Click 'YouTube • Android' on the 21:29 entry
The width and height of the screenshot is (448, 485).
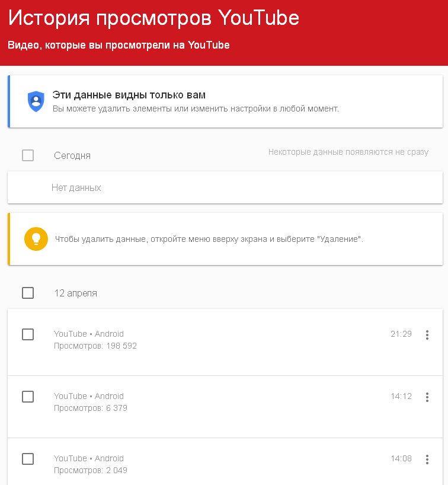(x=89, y=334)
